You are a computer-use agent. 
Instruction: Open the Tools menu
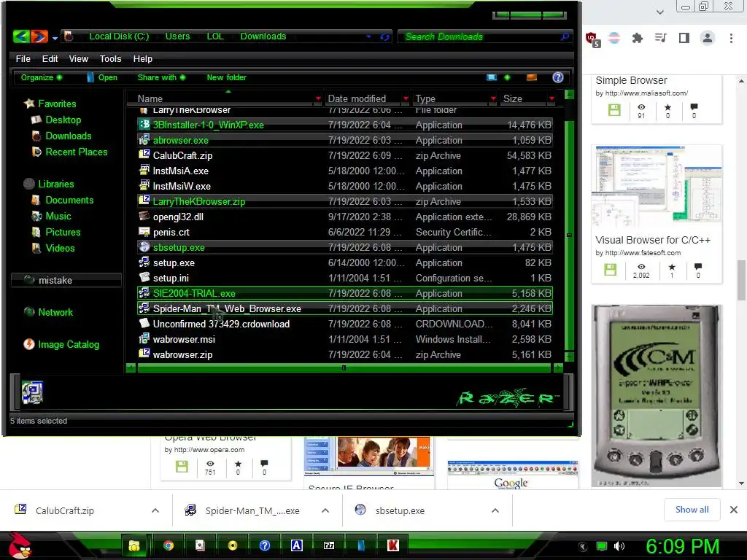(110, 58)
